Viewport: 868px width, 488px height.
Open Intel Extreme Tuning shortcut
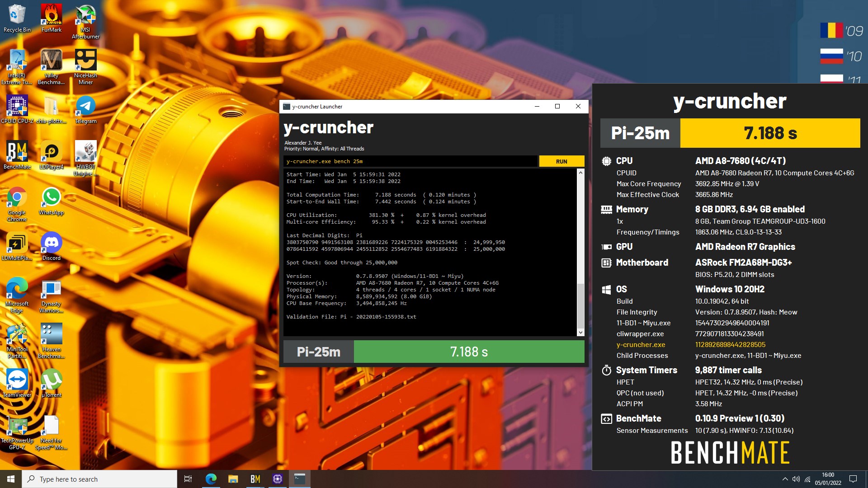[x=17, y=67]
